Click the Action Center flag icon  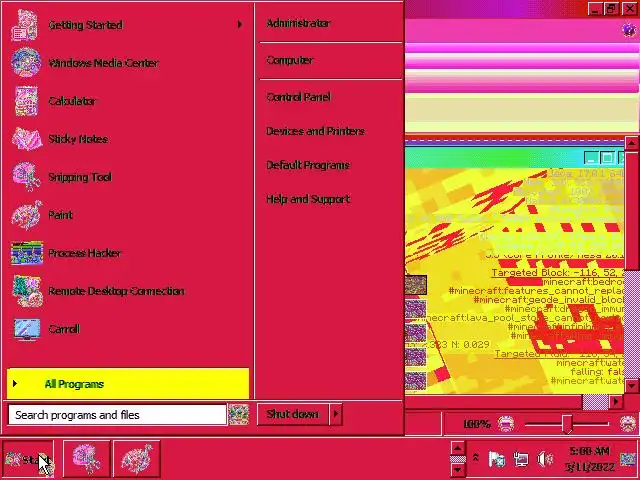(497, 460)
